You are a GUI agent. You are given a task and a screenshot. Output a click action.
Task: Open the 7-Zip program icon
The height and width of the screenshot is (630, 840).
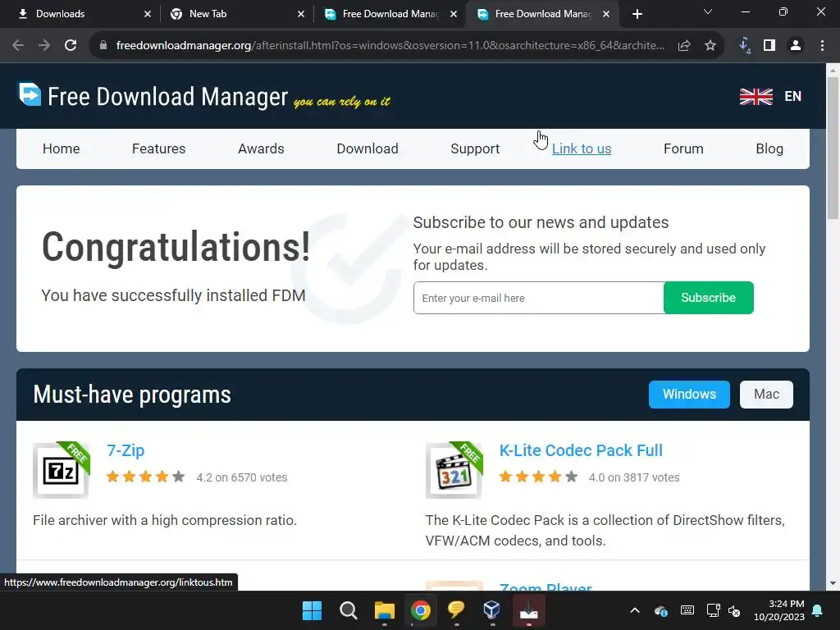61,470
